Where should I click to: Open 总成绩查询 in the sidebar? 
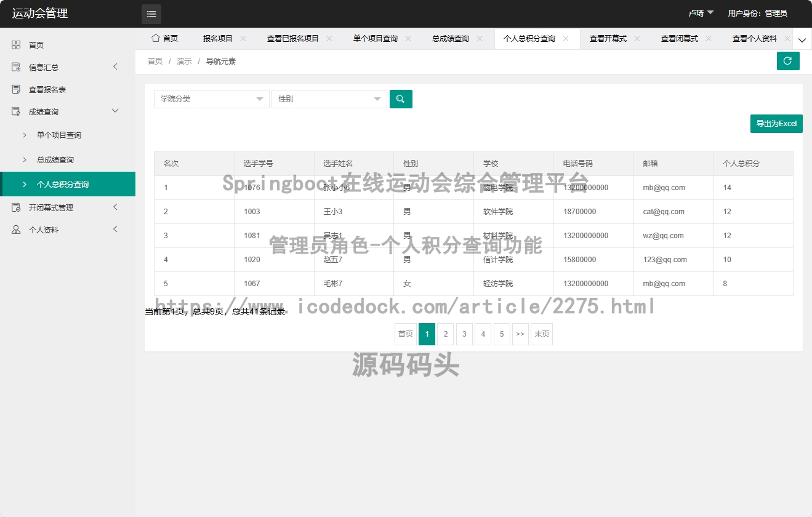pyautogui.click(x=68, y=159)
